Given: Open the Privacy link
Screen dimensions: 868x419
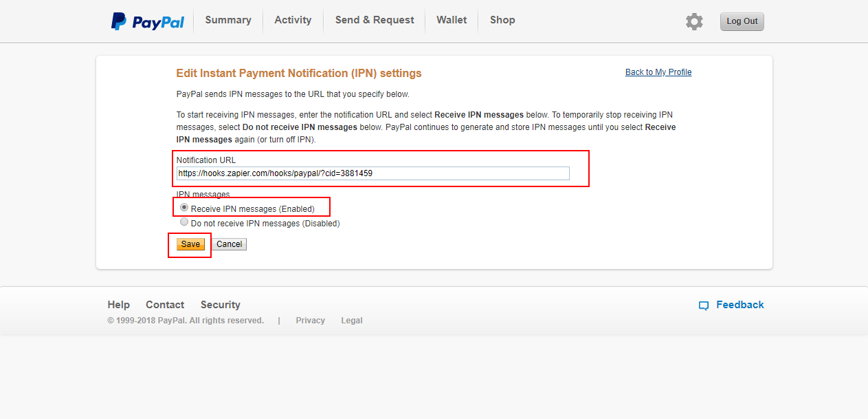Looking at the screenshot, I should (311, 321).
